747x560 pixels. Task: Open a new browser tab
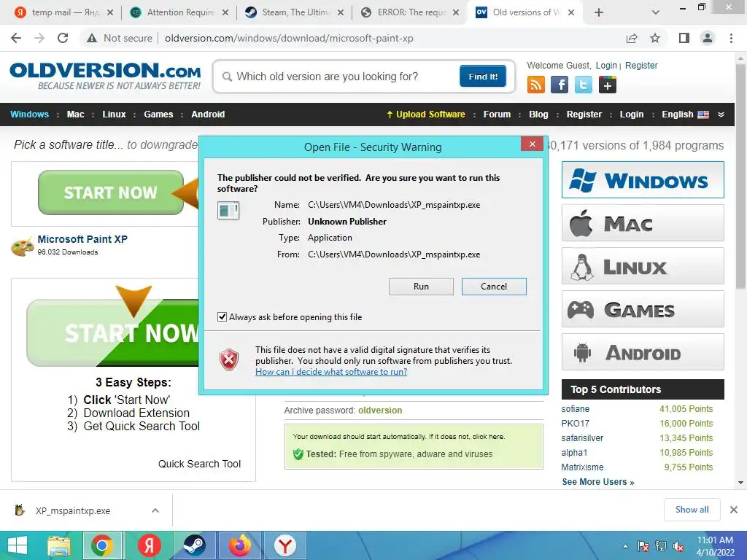(599, 12)
